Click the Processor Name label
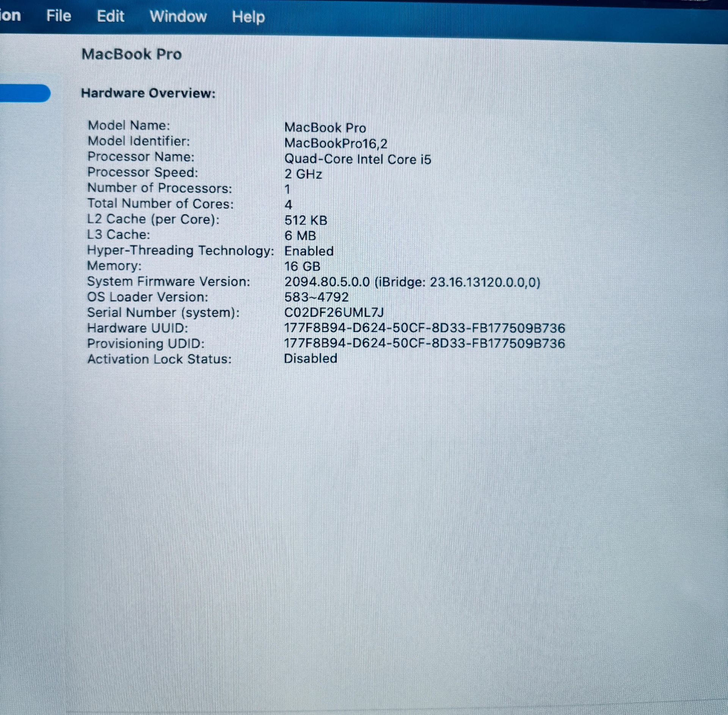This screenshot has width=728, height=715. click(141, 157)
